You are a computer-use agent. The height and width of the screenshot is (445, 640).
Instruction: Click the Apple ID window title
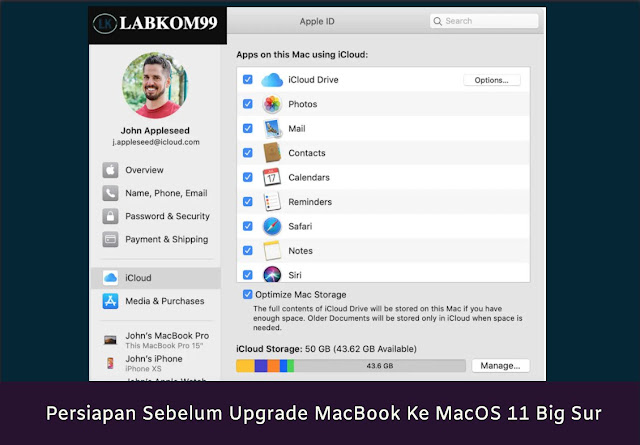[317, 22]
